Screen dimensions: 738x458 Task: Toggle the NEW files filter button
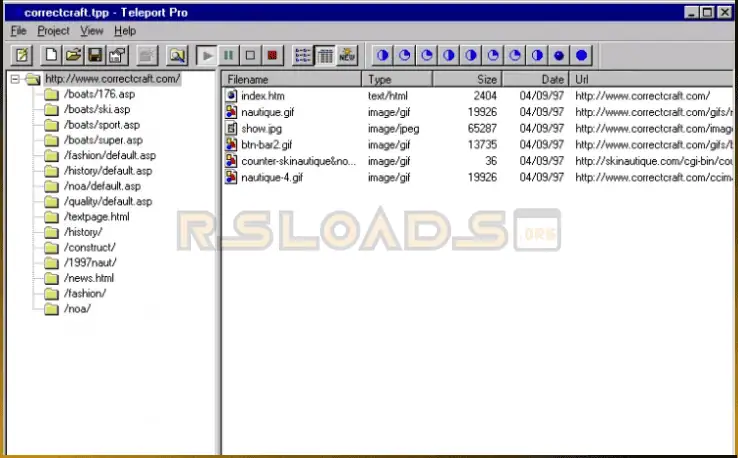pos(347,55)
